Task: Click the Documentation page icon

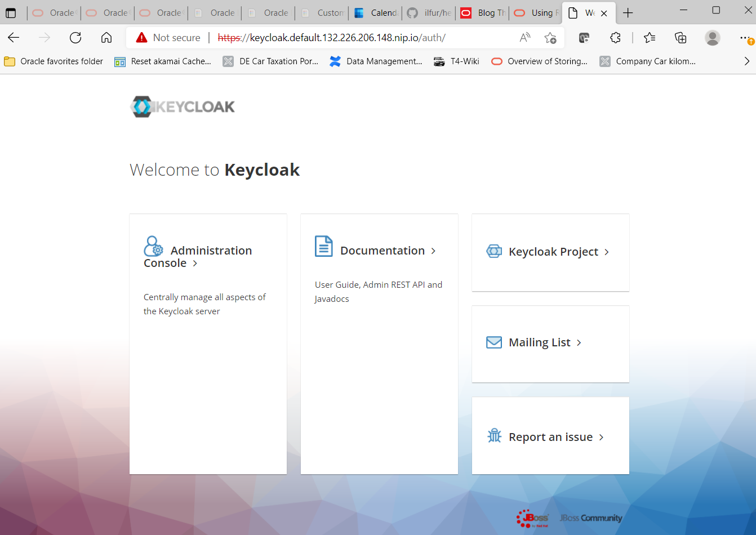Action: coord(324,246)
